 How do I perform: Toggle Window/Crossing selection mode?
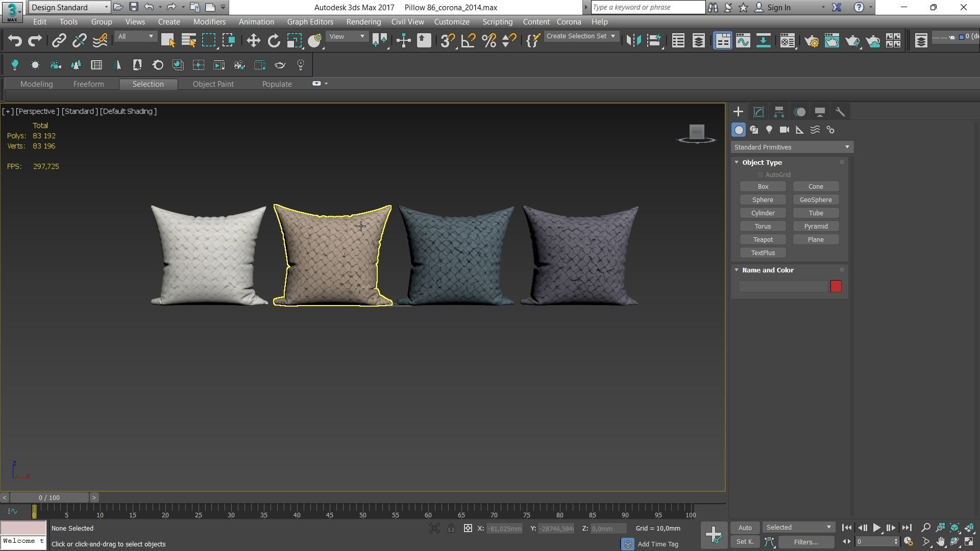(x=229, y=41)
